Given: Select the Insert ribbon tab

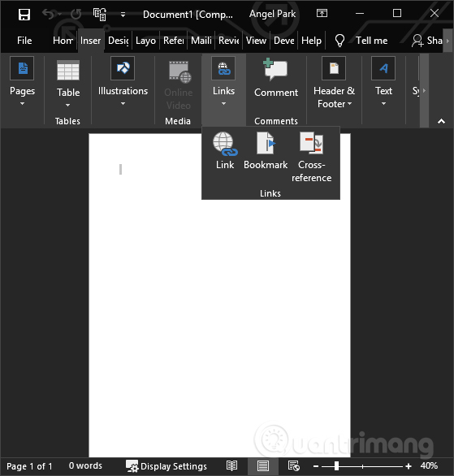Looking at the screenshot, I should pos(90,41).
